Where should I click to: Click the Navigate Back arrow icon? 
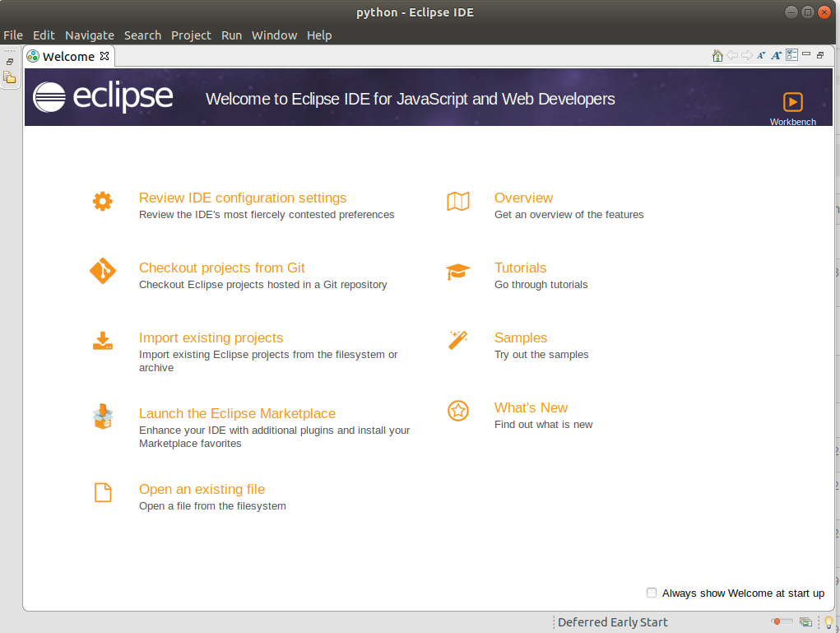click(x=731, y=55)
